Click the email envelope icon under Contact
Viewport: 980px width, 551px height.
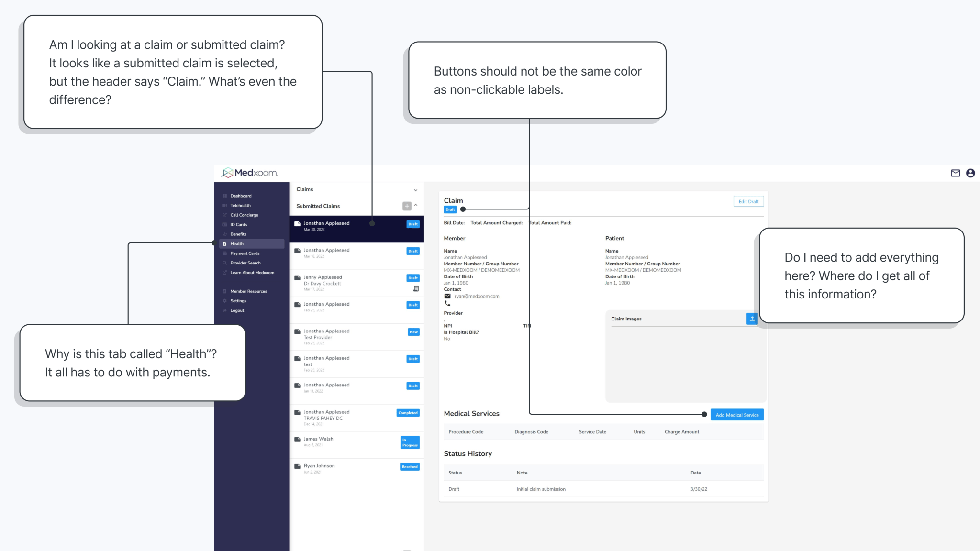pyautogui.click(x=447, y=296)
